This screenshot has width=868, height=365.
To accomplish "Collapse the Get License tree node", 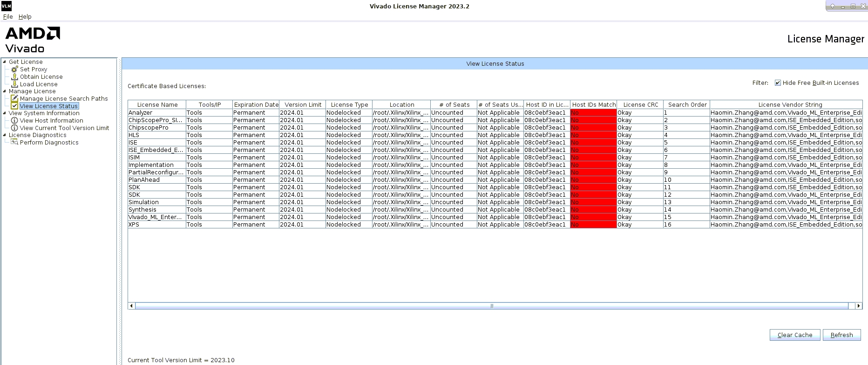I will tap(4, 62).
